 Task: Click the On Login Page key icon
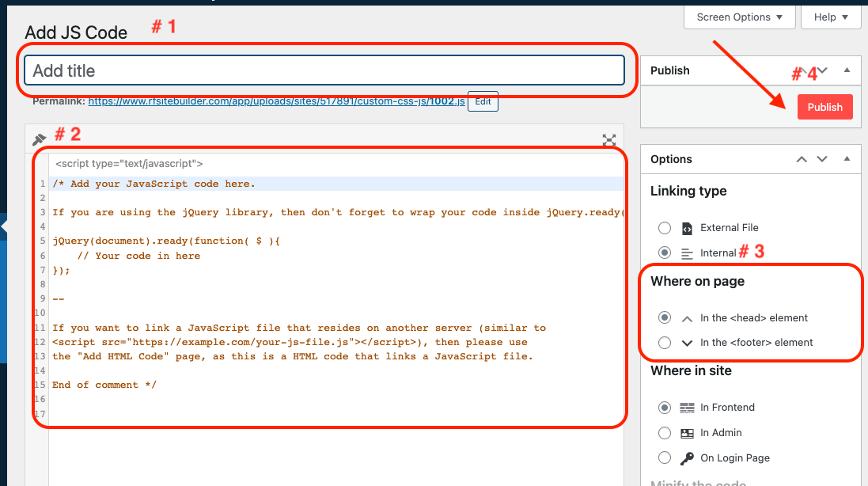coord(687,458)
